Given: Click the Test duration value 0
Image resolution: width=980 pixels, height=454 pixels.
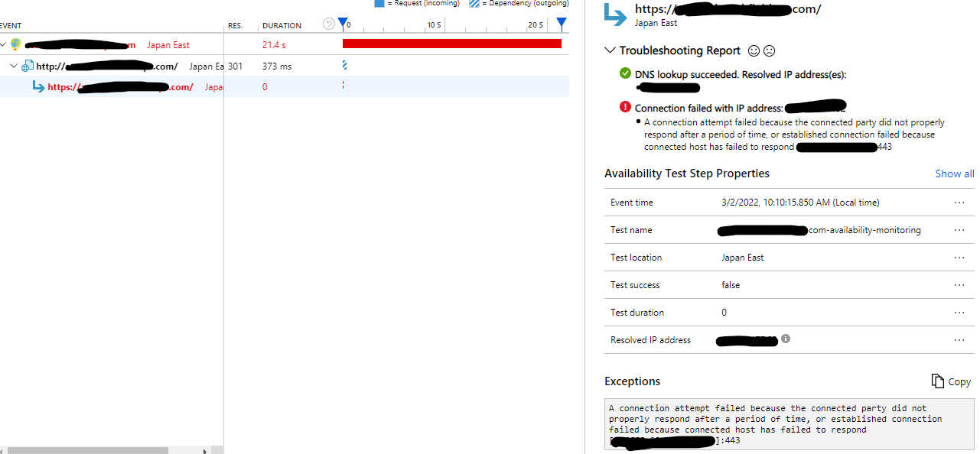Looking at the screenshot, I should tap(724, 313).
